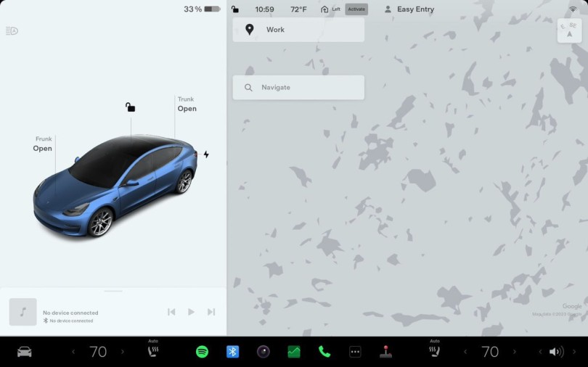The width and height of the screenshot is (588, 367).
Task: Skip to the next track
Action: [x=211, y=312]
